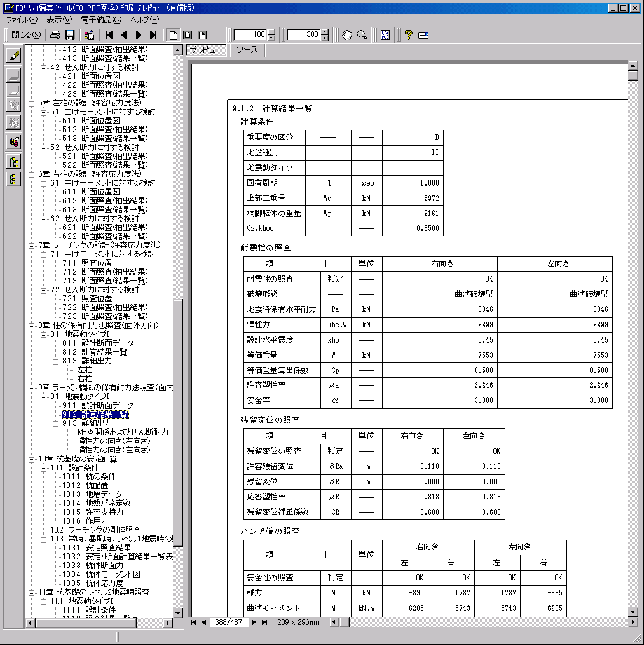Open the 表示(V) menu
Viewport: 644px width, 645px height.
click(x=59, y=19)
